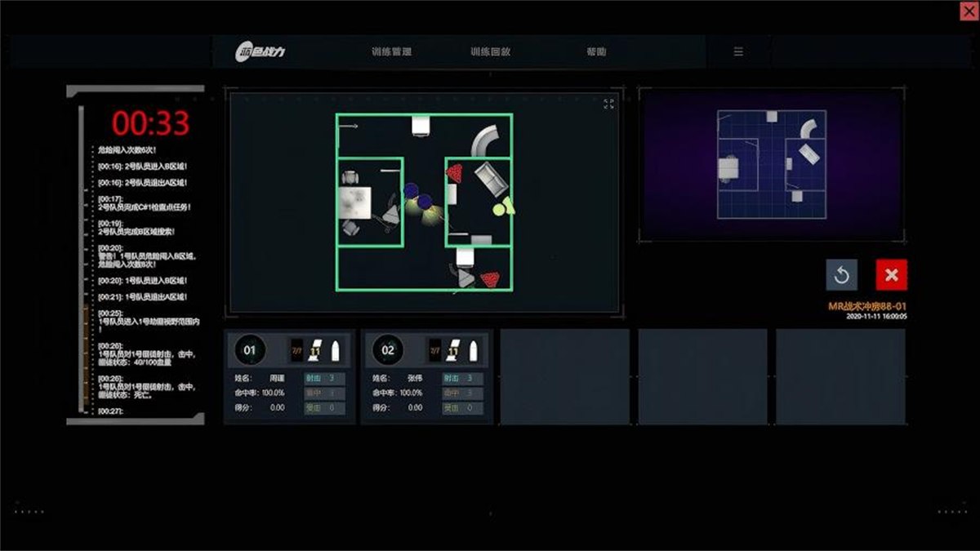Switch to the 训练回放 tab
Viewport: 980px width, 551px height.
click(x=490, y=51)
